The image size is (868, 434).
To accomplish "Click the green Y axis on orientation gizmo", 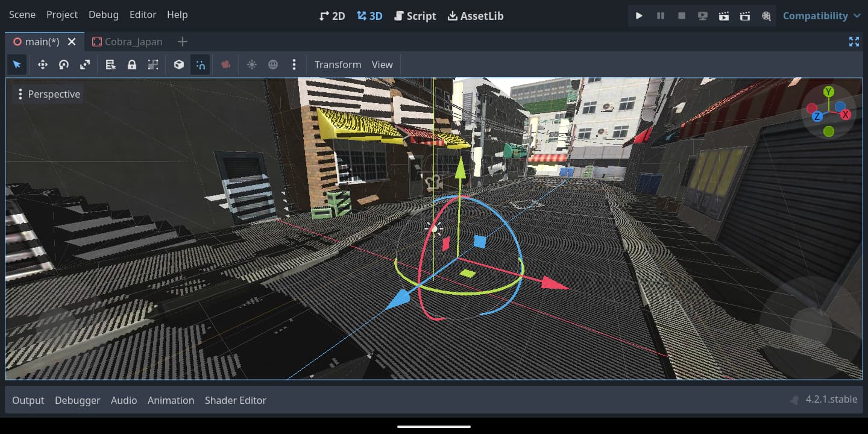I will (829, 92).
